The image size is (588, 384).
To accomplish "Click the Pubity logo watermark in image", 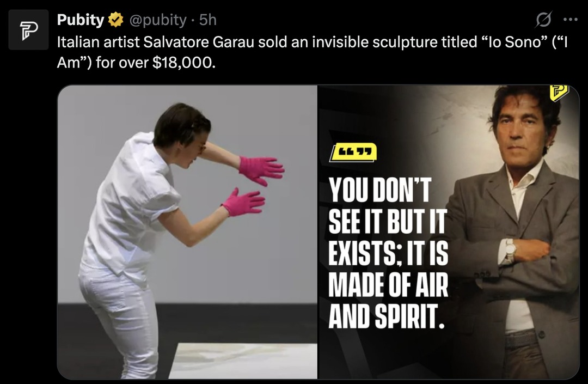I will [x=560, y=92].
